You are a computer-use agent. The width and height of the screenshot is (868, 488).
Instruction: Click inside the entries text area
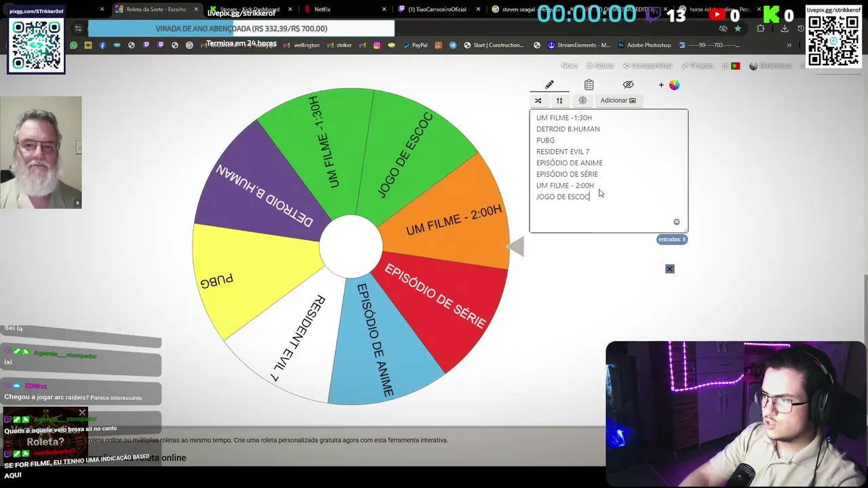tap(608, 171)
